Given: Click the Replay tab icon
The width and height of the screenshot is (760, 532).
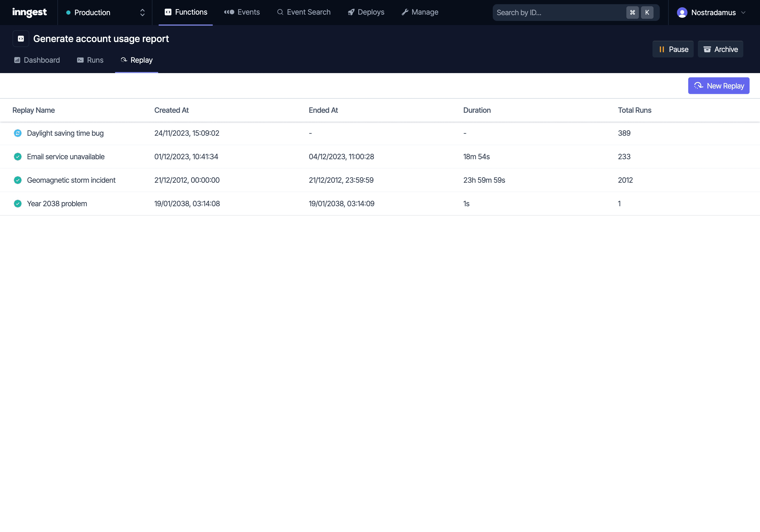Looking at the screenshot, I should click(123, 60).
